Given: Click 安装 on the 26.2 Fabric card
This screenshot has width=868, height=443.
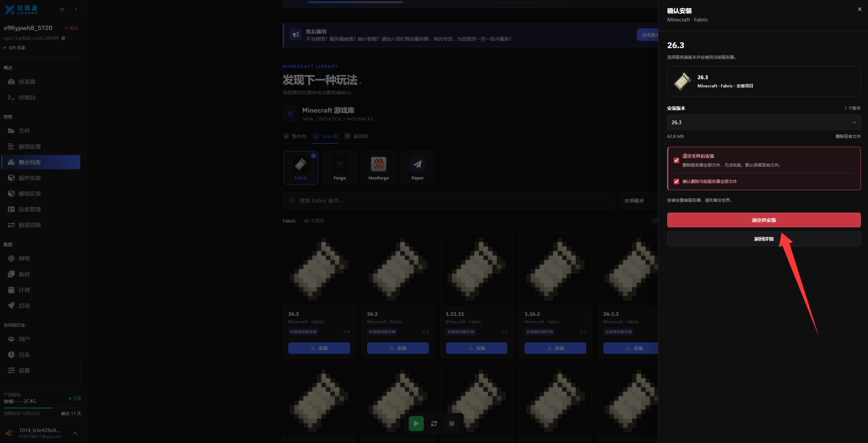Looking at the screenshot, I should tap(397, 348).
